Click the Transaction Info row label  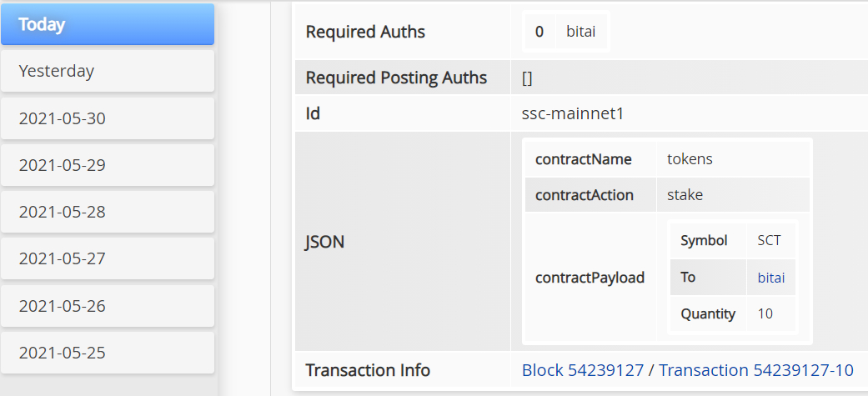pyautogui.click(x=368, y=370)
